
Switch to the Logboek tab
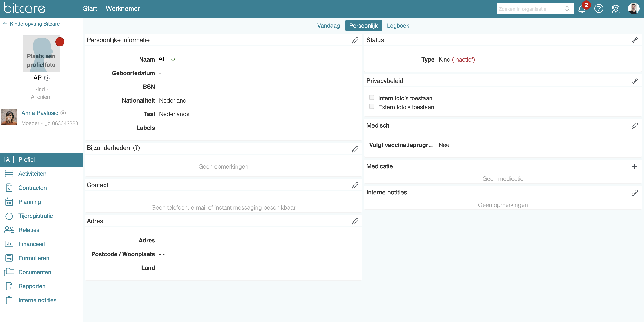pyautogui.click(x=398, y=26)
